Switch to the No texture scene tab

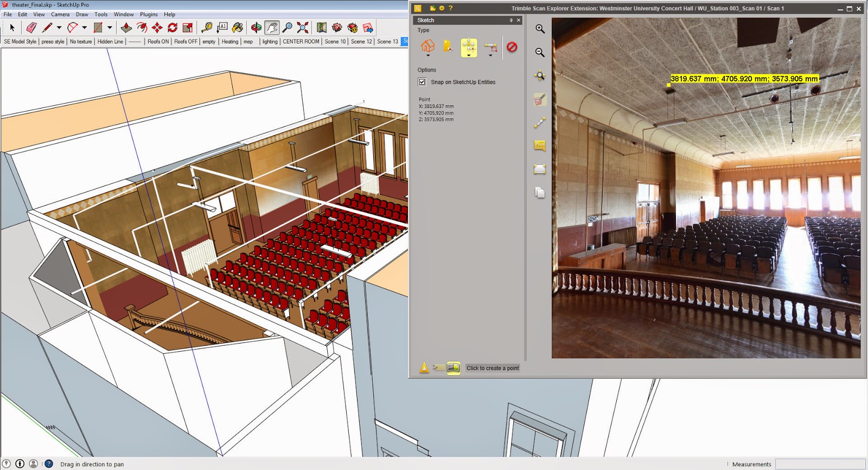[81, 42]
